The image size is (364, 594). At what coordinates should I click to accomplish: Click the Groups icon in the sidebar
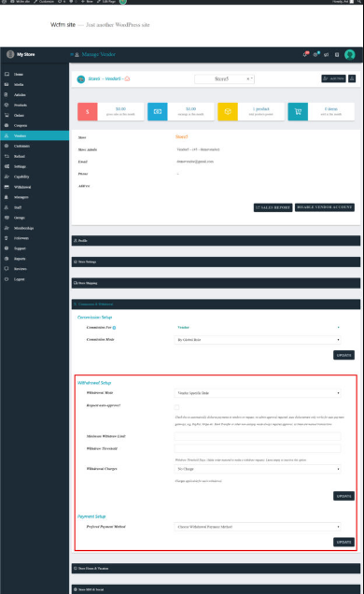click(x=7, y=218)
